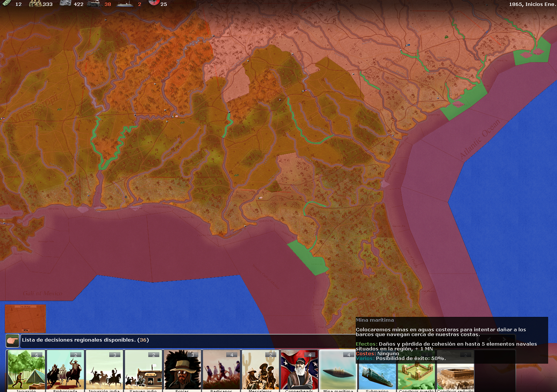Click the pointing hand decisions icon

coord(13,340)
